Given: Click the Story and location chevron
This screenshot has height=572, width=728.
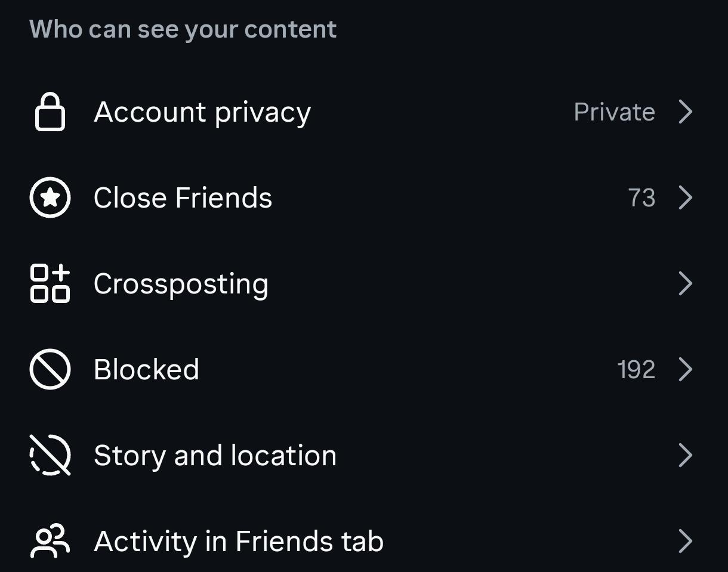Looking at the screenshot, I should tap(686, 455).
